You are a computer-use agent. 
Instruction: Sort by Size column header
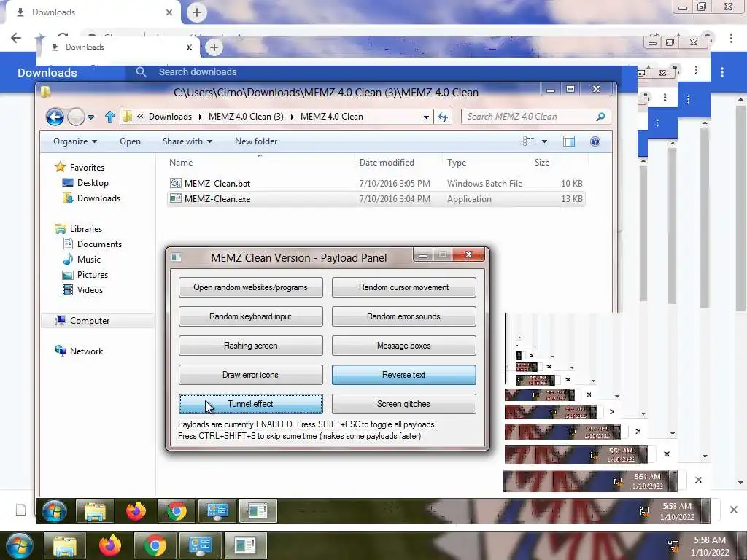point(542,163)
